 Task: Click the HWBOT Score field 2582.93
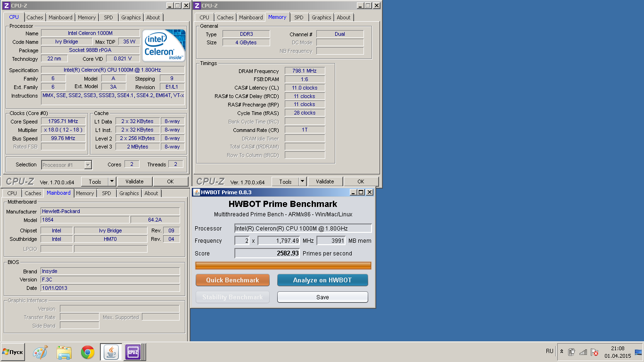point(267,253)
